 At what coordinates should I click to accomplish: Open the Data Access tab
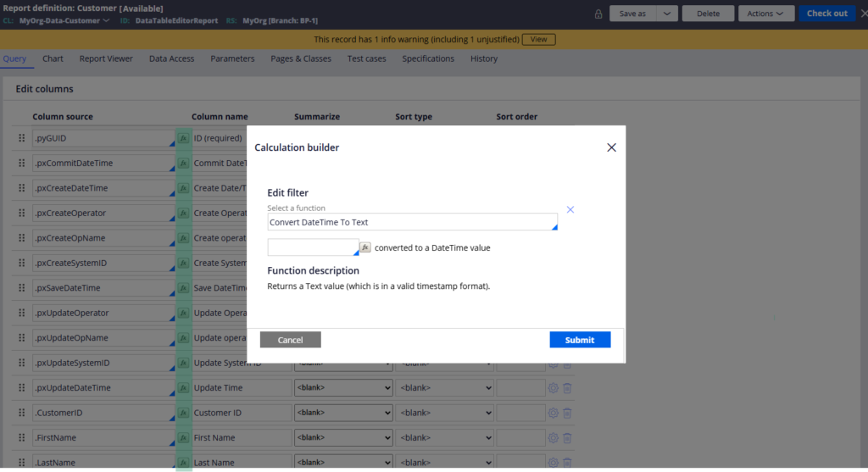click(171, 58)
